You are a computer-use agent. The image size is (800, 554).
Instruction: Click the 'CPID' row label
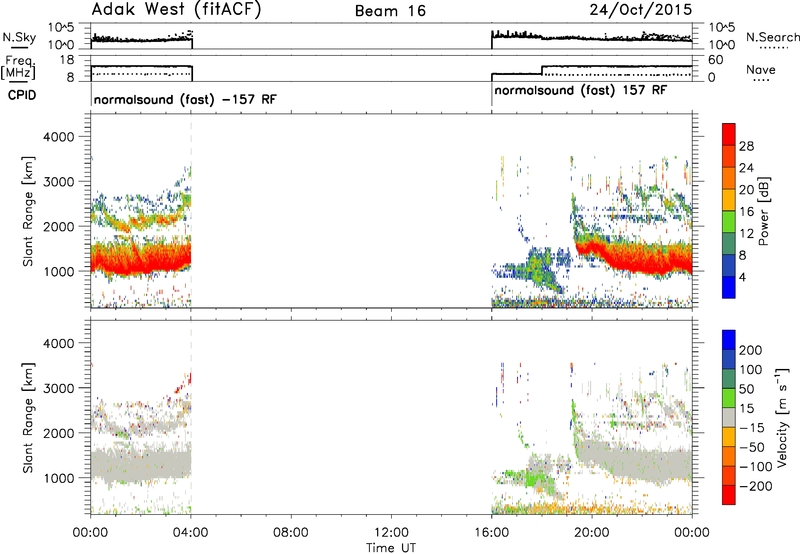[x=22, y=95]
